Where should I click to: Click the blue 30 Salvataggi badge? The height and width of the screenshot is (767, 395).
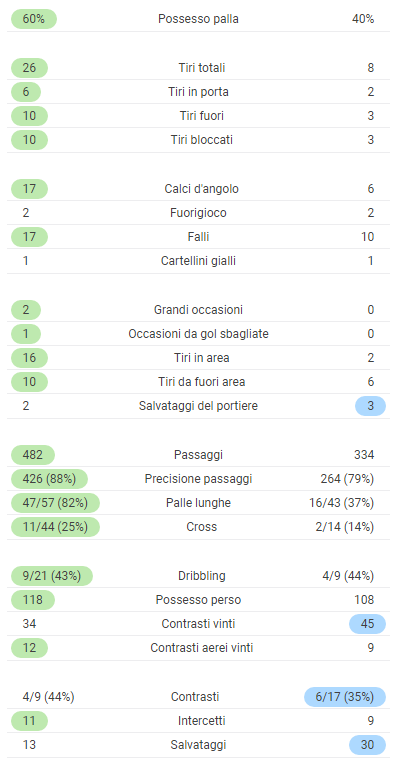367,745
